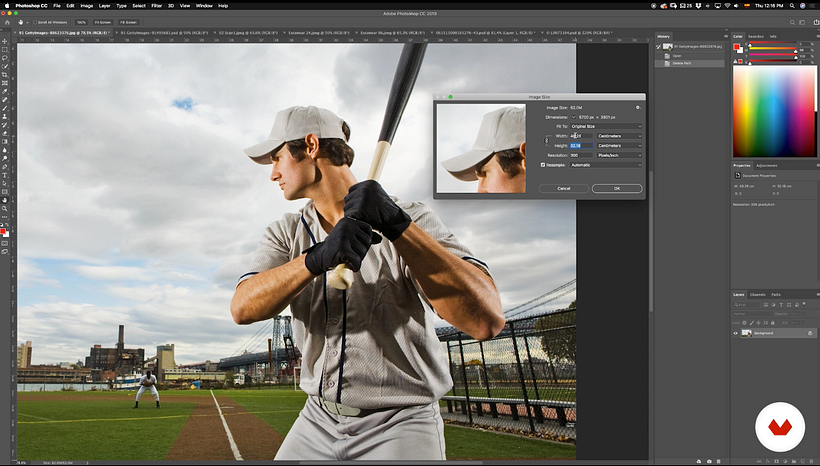Open the Resample method dropdown

coord(606,165)
